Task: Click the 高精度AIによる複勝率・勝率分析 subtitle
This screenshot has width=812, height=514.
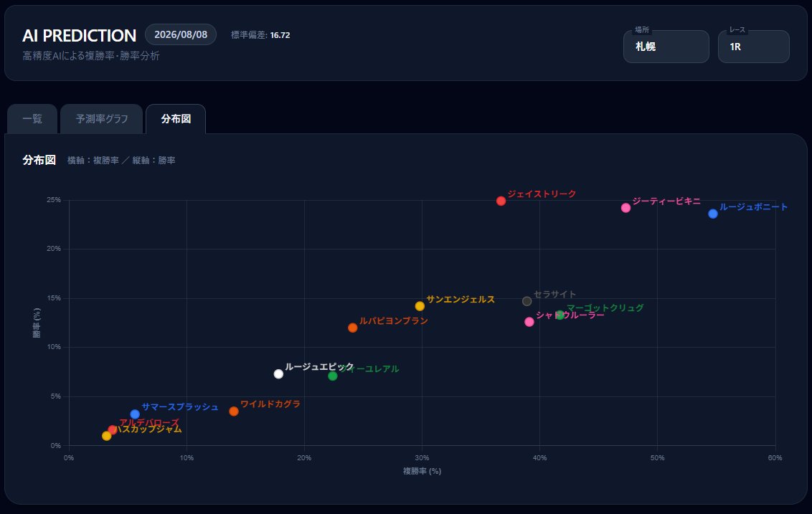Action: coord(91,56)
